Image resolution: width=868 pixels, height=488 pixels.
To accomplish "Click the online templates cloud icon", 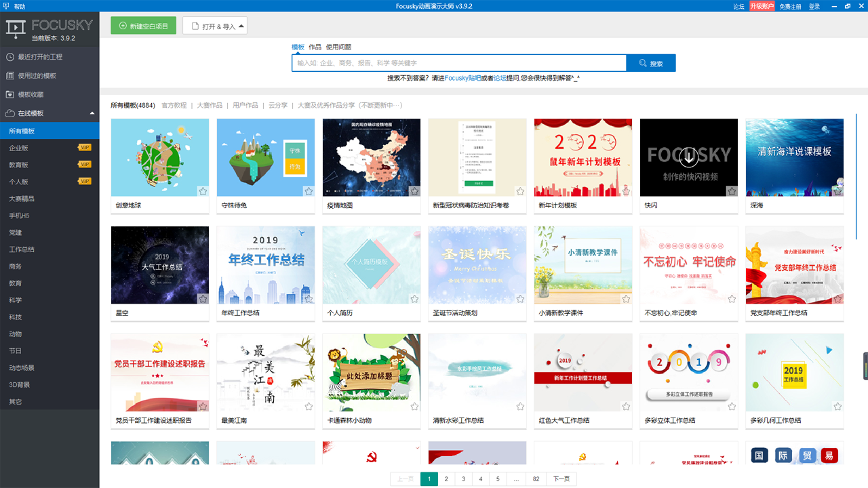I will 9,113.
